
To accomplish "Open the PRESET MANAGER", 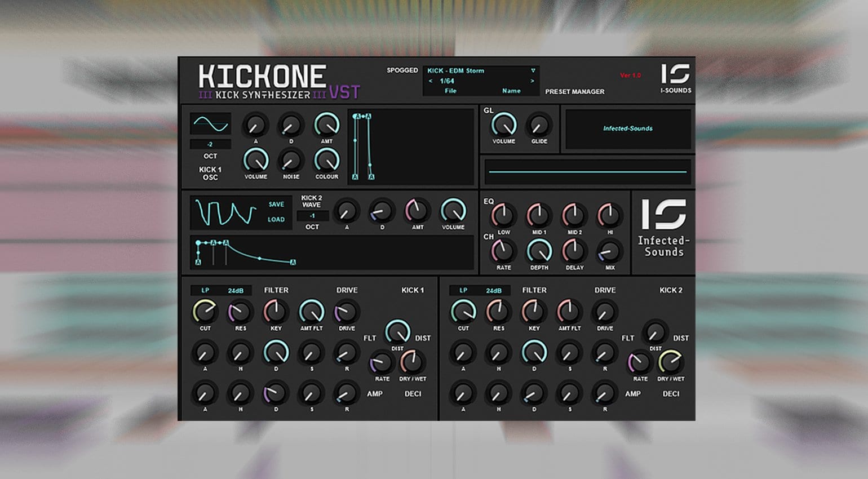I will (x=574, y=91).
